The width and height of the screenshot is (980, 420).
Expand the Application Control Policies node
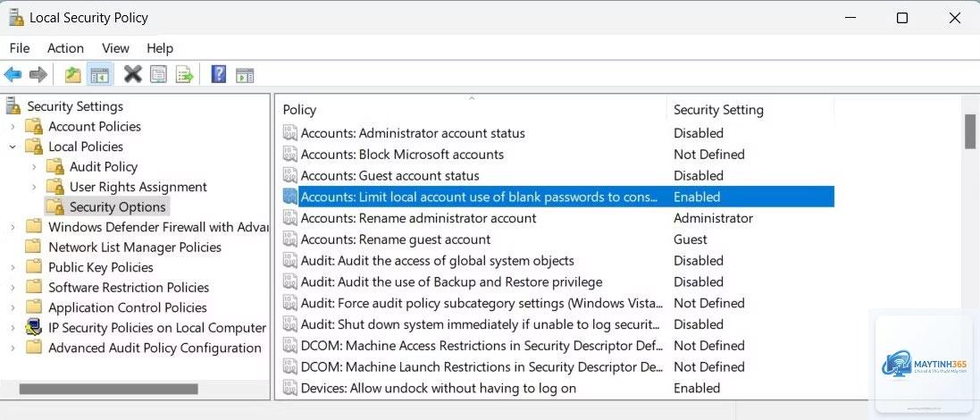(x=13, y=307)
